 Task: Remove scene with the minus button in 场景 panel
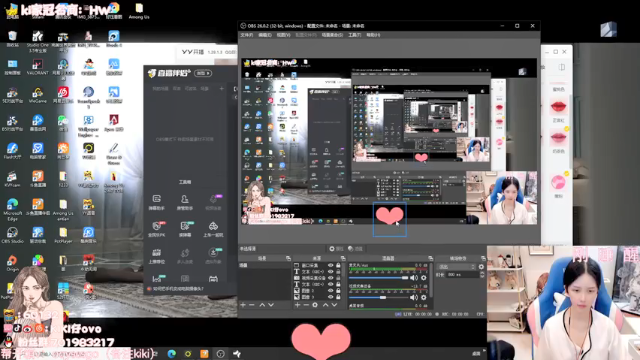[x=252, y=305]
